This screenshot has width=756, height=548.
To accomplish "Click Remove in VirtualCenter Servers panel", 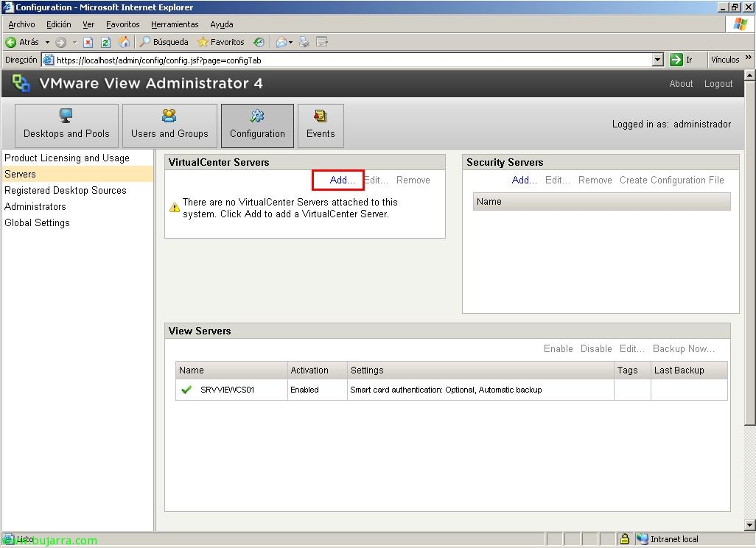I will coord(413,180).
